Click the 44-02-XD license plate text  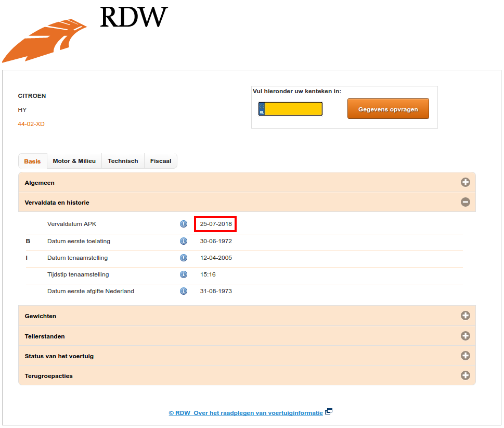point(31,124)
